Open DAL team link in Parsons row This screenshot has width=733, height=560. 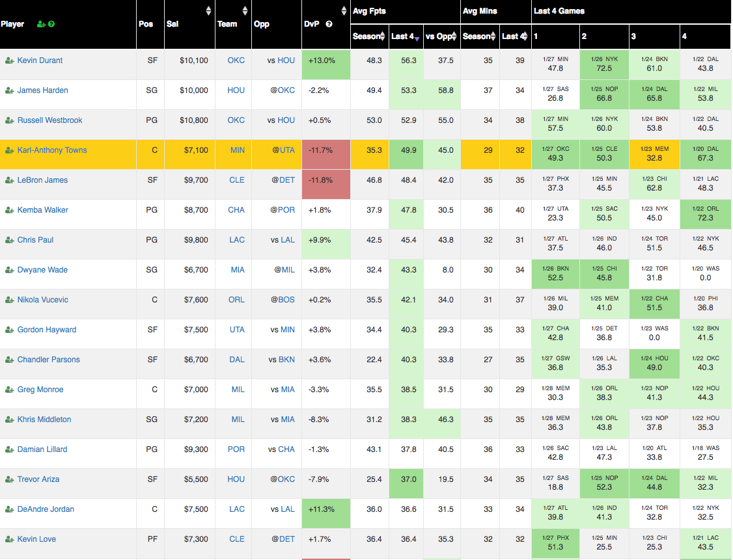click(237, 360)
